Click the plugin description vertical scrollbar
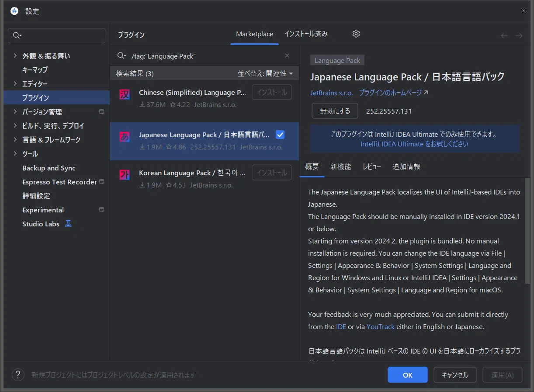This screenshot has height=392, width=534. [x=527, y=232]
